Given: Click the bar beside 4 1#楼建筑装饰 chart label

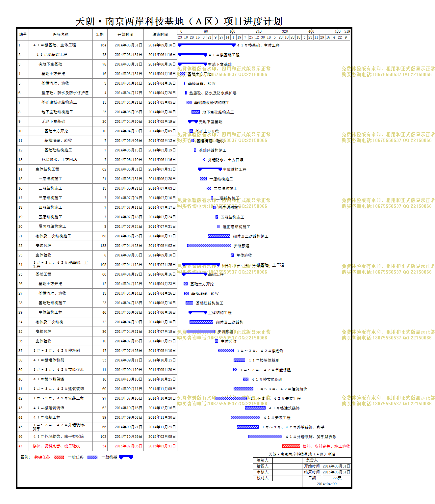Looking at the screenshot, I should pyautogui.click(x=255, y=408).
